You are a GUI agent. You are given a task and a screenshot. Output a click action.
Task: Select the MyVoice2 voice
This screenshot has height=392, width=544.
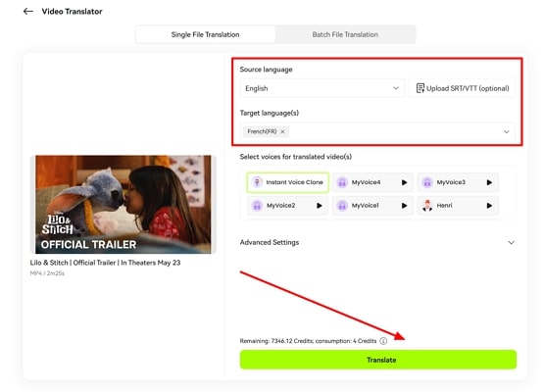pos(287,206)
